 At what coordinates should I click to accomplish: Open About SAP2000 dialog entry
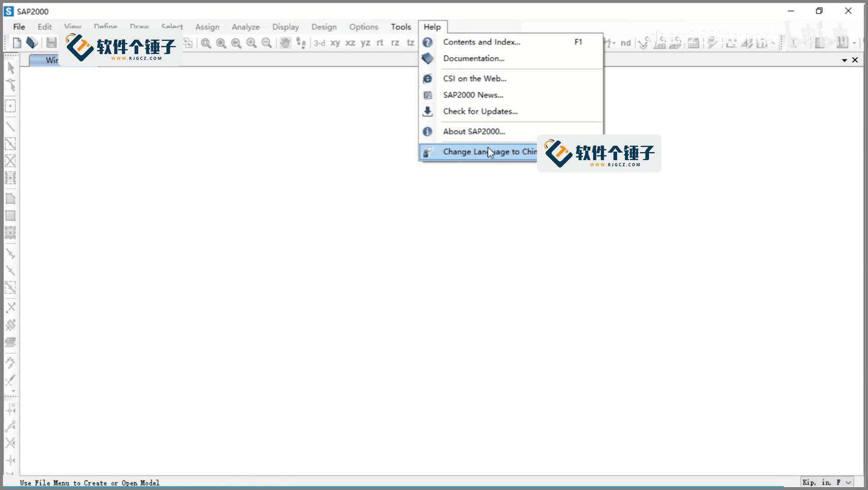click(511, 131)
